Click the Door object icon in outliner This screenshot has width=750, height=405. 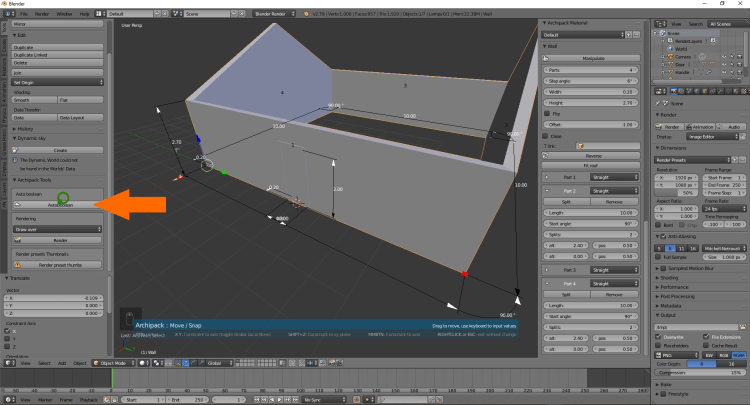click(x=669, y=64)
